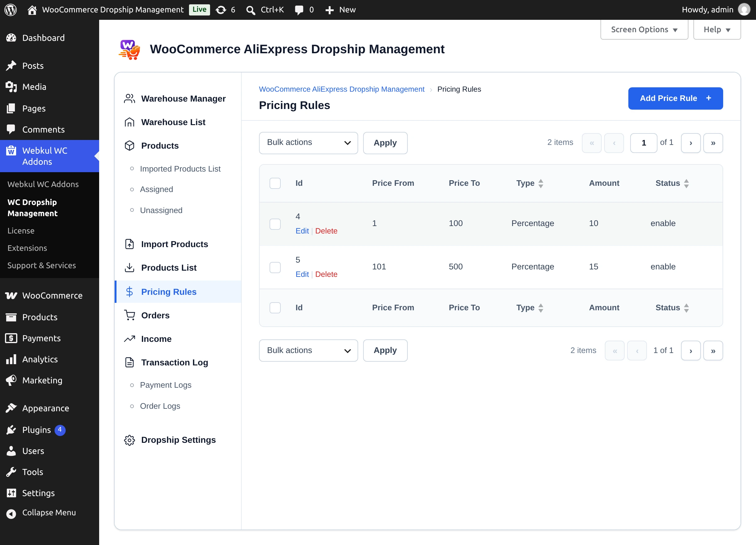Open the License submenu item
This screenshot has width=756, height=545.
(x=21, y=230)
